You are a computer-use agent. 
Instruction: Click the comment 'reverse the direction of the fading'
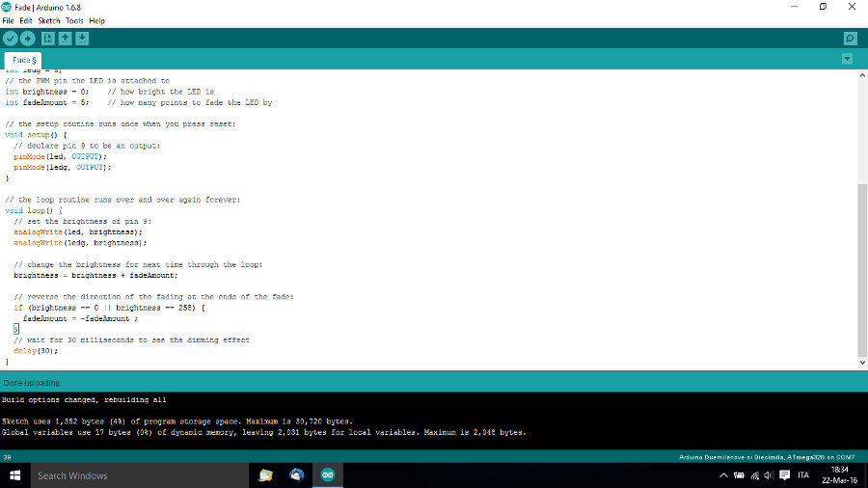[x=154, y=297]
